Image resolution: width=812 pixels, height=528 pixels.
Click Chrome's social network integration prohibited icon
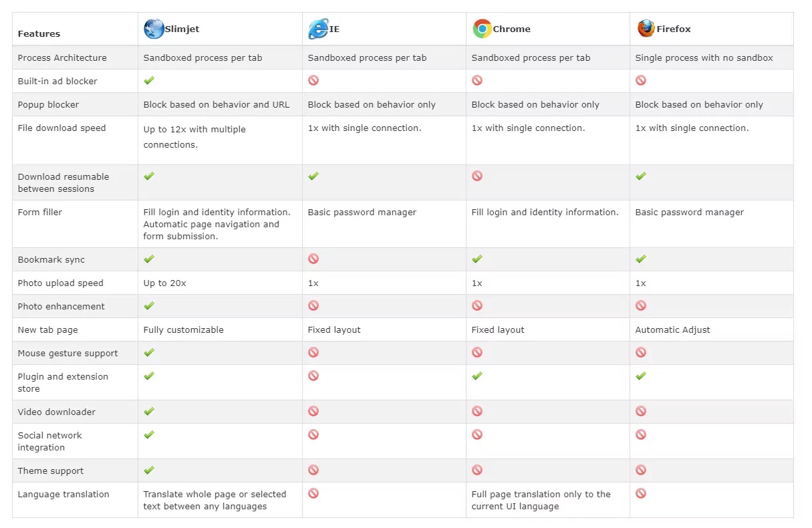[x=477, y=434]
